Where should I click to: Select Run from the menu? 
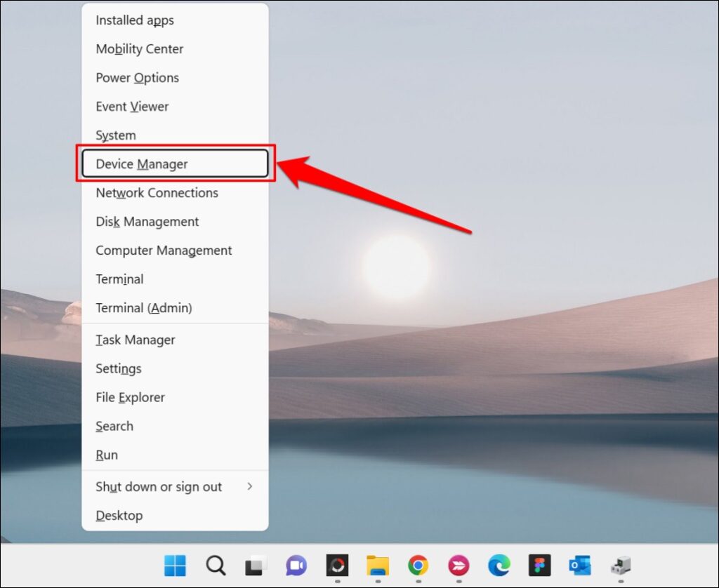point(175,455)
